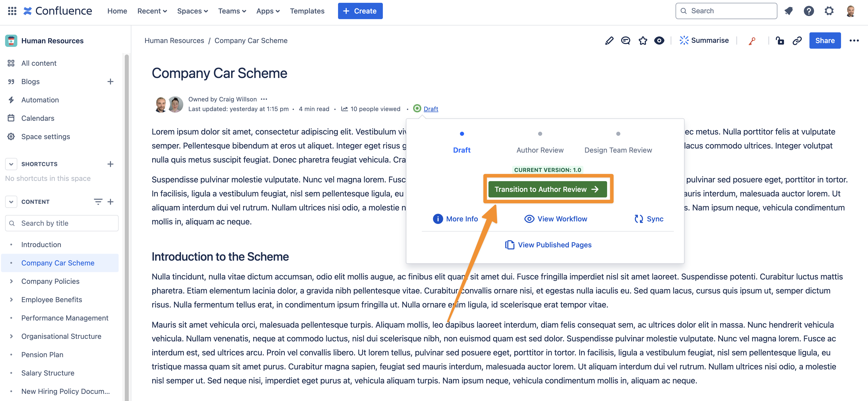Open inline comments icon
This screenshot has height=401, width=868.
point(625,41)
